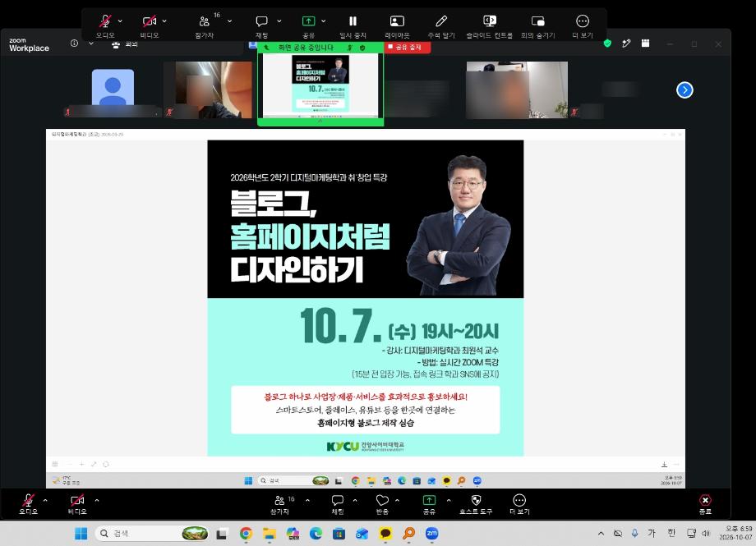Screen dimensions: 756x546
Task: Show next participants with blue arrow button
Action: coord(685,90)
